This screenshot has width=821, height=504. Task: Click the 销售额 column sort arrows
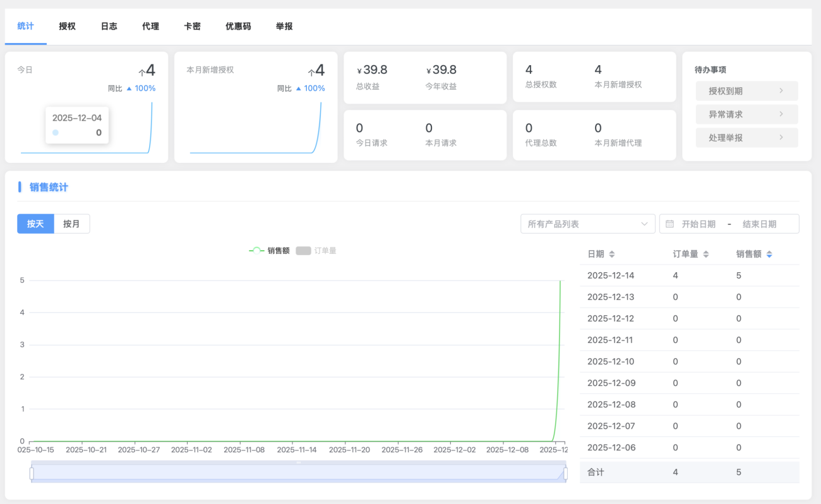(x=769, y=254)
